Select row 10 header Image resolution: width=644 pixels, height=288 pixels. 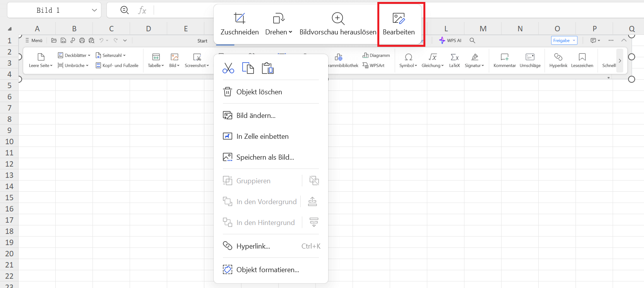point(9,141)
